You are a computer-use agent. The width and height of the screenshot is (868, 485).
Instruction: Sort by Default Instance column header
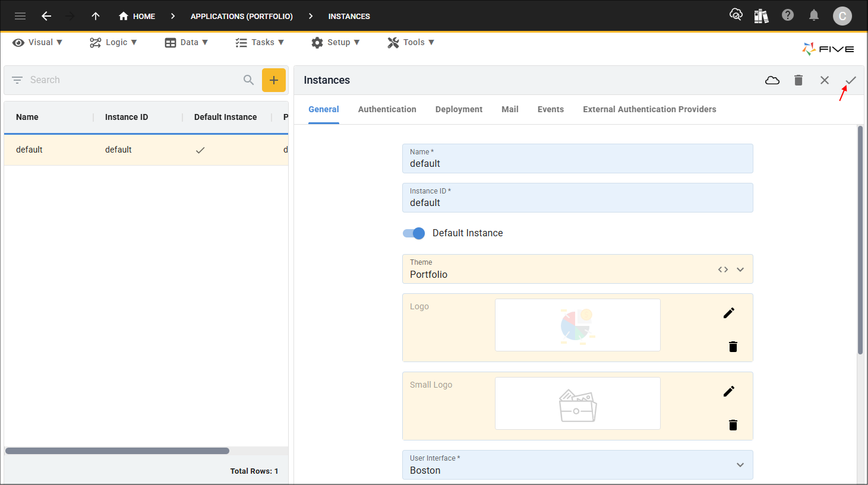(226, 117)
